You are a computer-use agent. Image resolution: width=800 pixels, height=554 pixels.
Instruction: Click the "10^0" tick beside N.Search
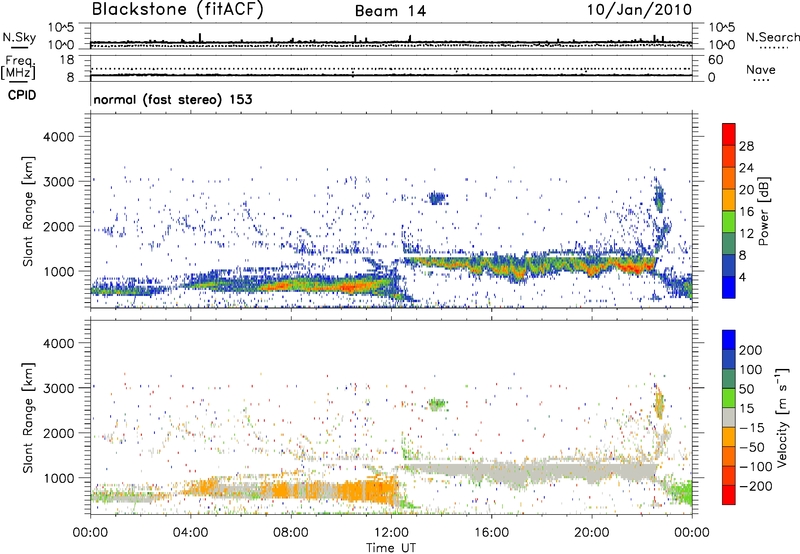pyautogui.click(x=722, y=45)
